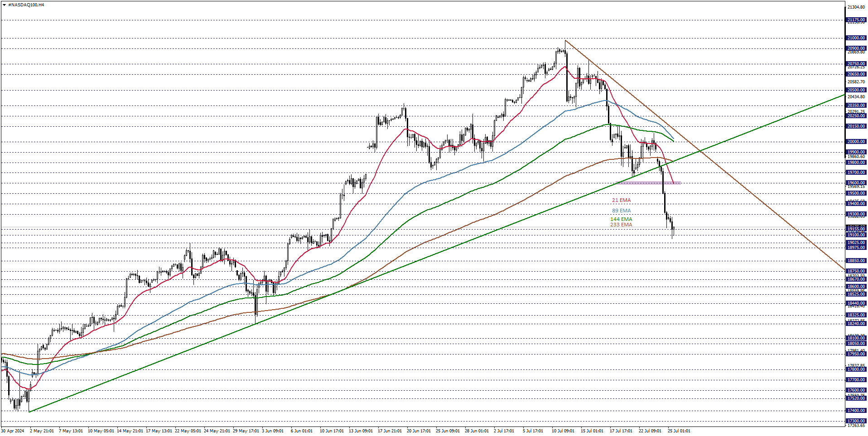
Task: Click the 18850.00 price level label
Action: point(856,261)
